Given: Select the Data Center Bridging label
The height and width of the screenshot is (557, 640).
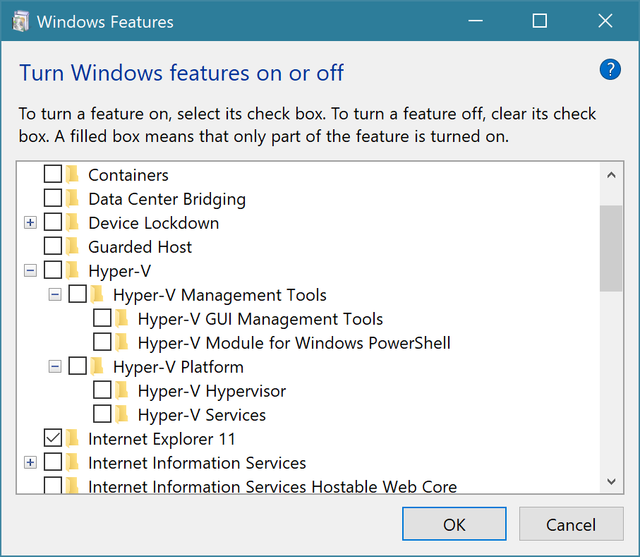Looking at the screenshot, I should tap(167, 199).
